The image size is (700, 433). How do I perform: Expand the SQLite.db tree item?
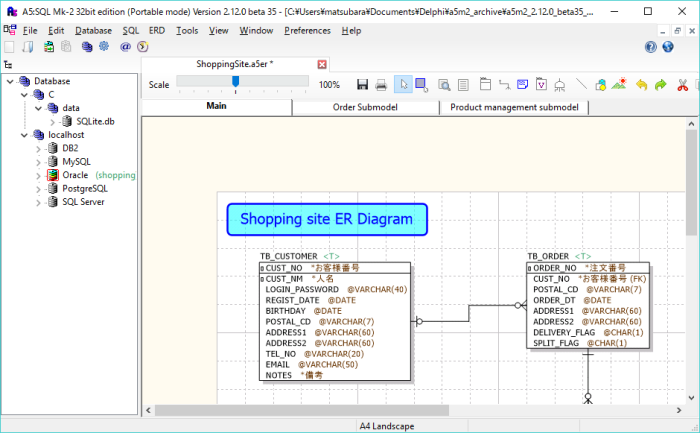point(52,122)
